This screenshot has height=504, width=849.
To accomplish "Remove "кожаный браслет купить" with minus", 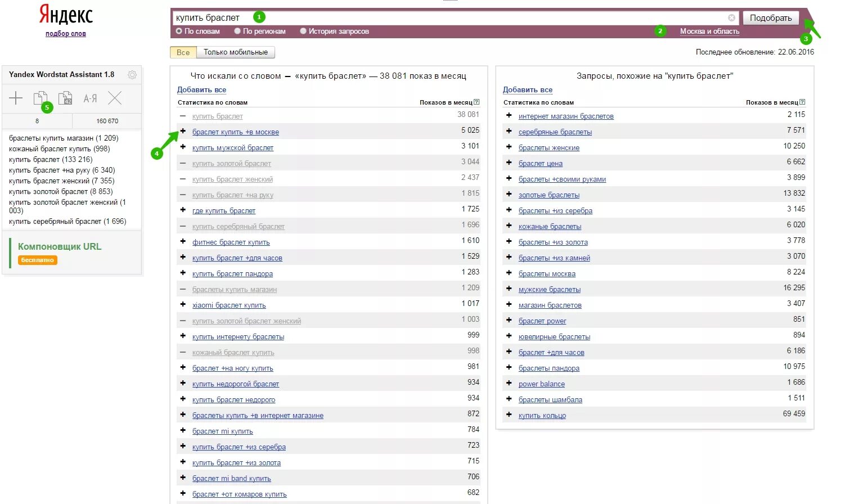I will tap(183, 352).
